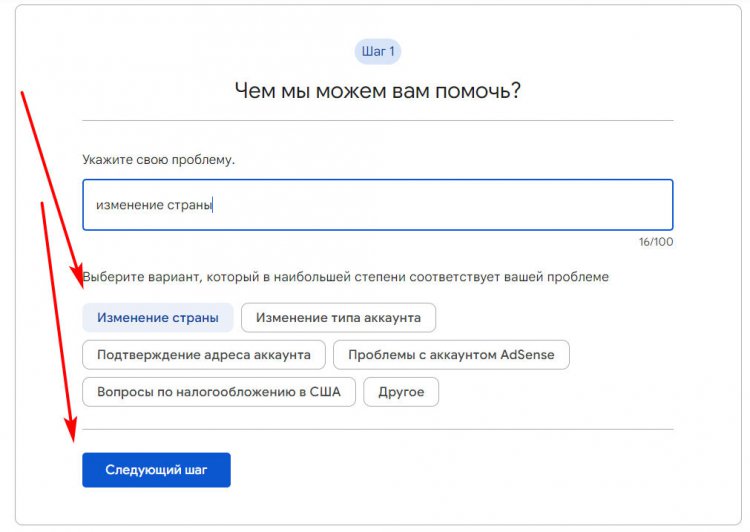The image size is (750, 532).
Task: Choose the "Изменение типа аккаунта" chip
Action: tap(338, 318)
